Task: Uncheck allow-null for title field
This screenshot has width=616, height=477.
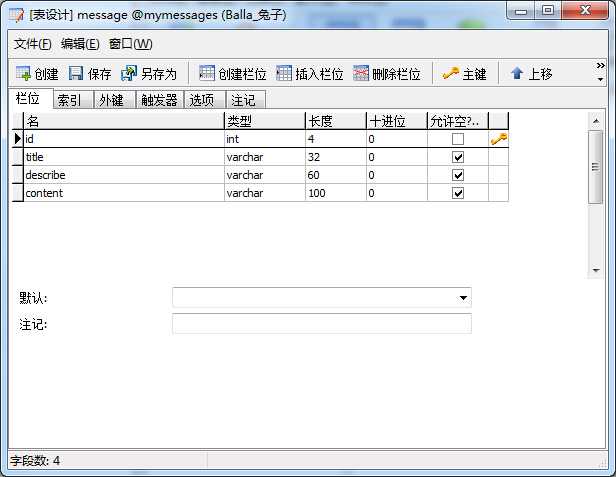Action: [458, 157]
